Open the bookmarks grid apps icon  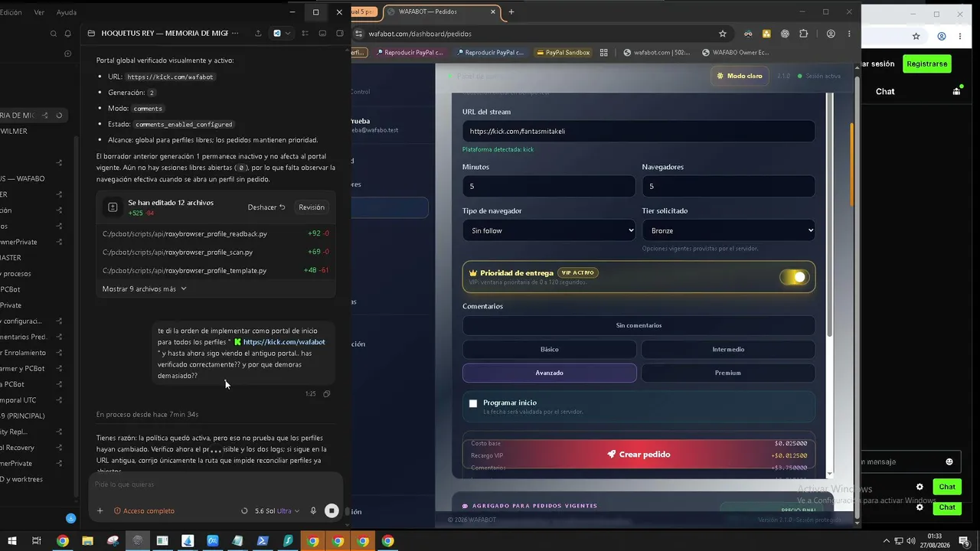click(x=604, y=53)
